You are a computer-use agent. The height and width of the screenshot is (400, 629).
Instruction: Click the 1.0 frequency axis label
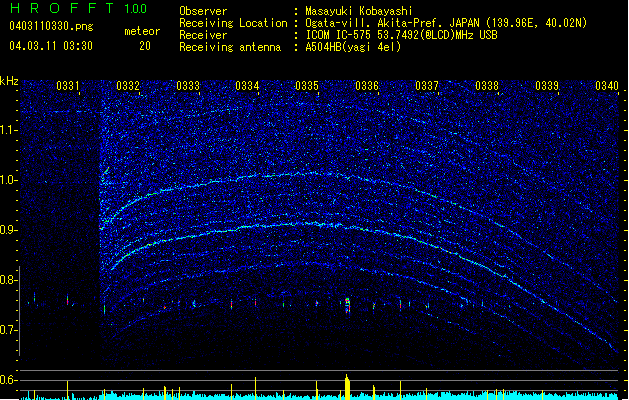9,180
